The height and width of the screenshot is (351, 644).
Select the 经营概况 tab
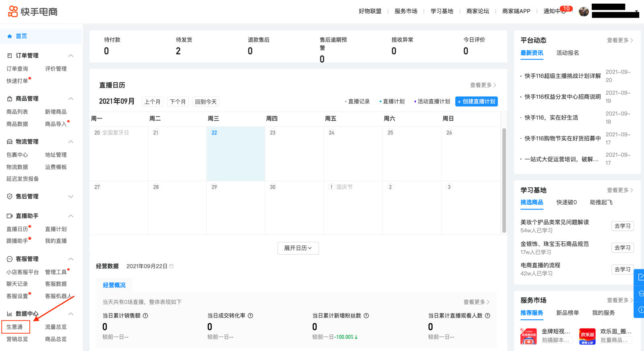[114, 285]
